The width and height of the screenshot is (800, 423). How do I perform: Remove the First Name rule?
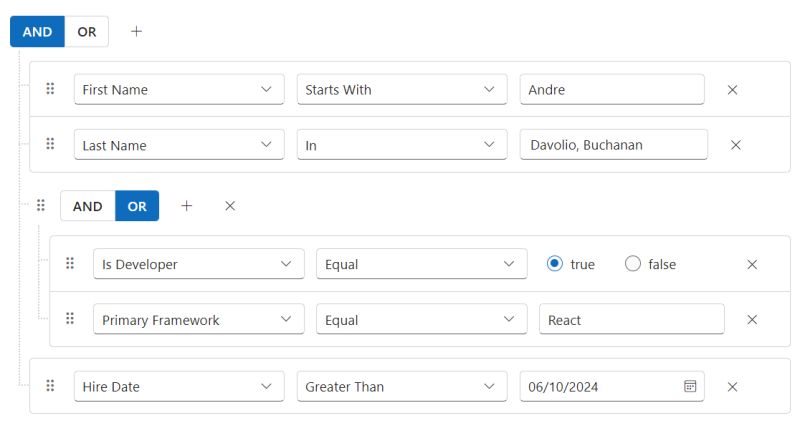[732, 90]
